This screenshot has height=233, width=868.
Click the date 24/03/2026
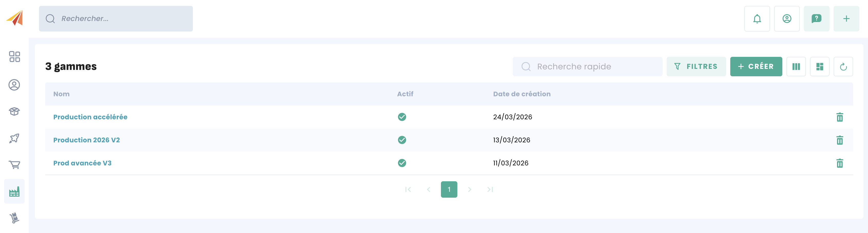(x=512, y=117)
